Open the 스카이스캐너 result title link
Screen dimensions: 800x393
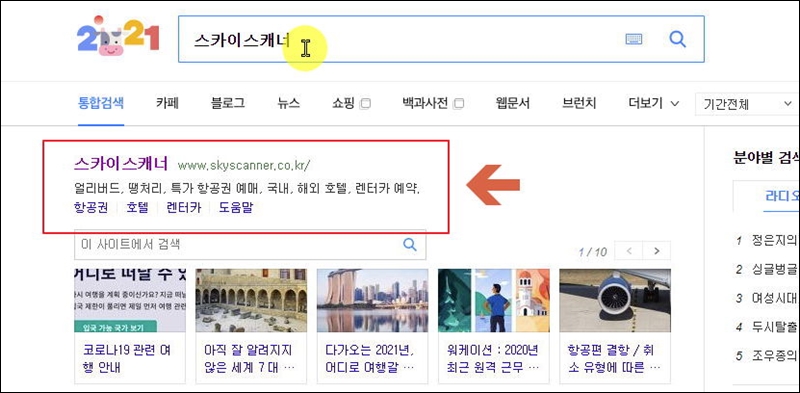coord(121,163)
